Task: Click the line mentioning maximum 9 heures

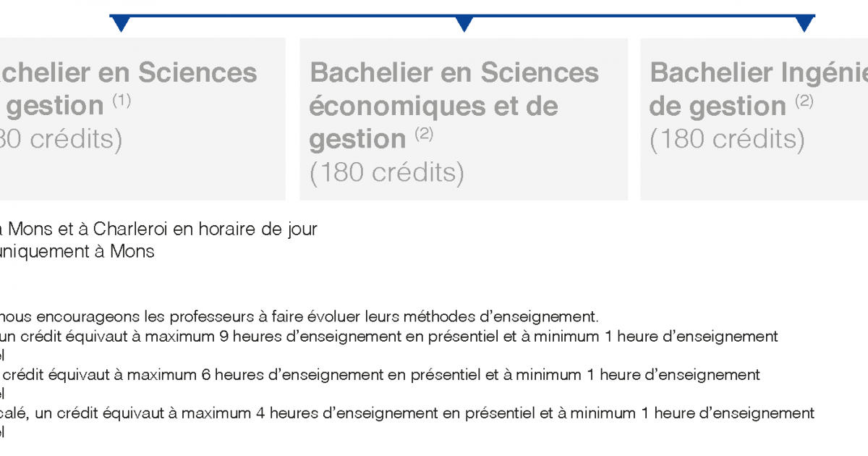Action: (x=389, y=336)
